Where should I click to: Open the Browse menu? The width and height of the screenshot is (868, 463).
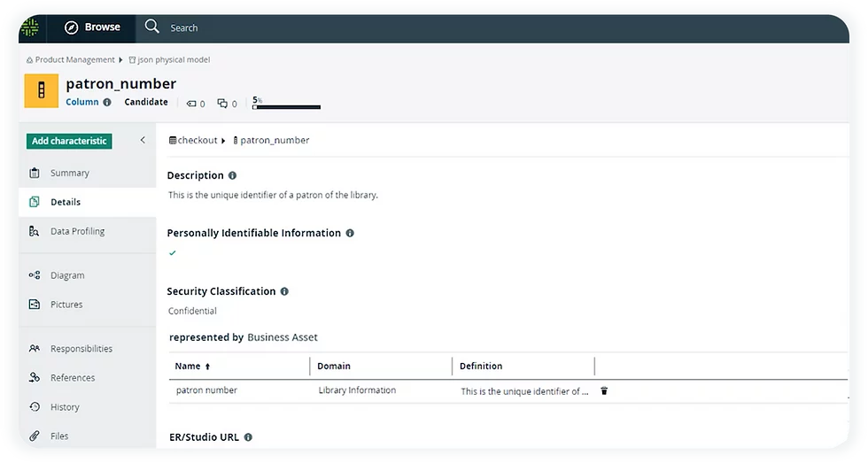pos(92,27)
